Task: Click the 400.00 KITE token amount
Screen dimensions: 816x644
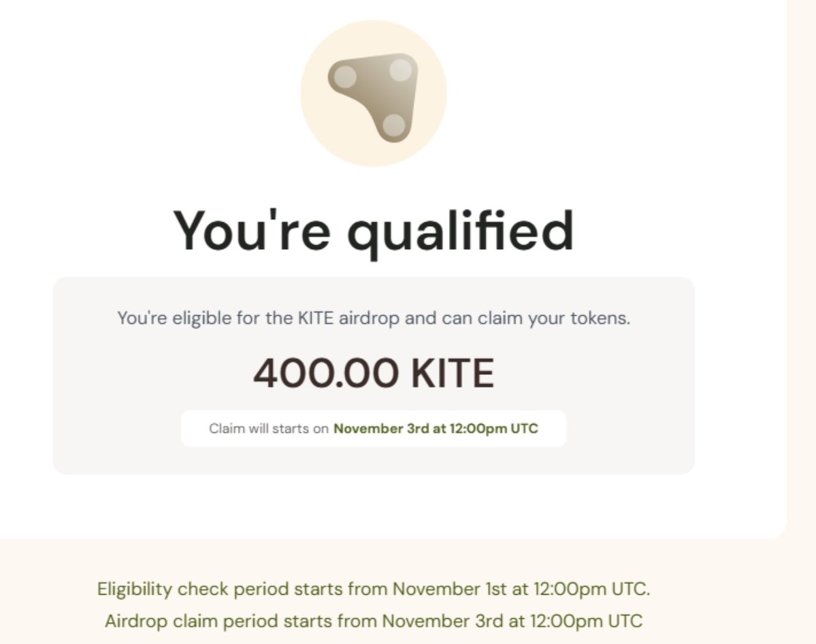Action: click(x=374, y=373)
